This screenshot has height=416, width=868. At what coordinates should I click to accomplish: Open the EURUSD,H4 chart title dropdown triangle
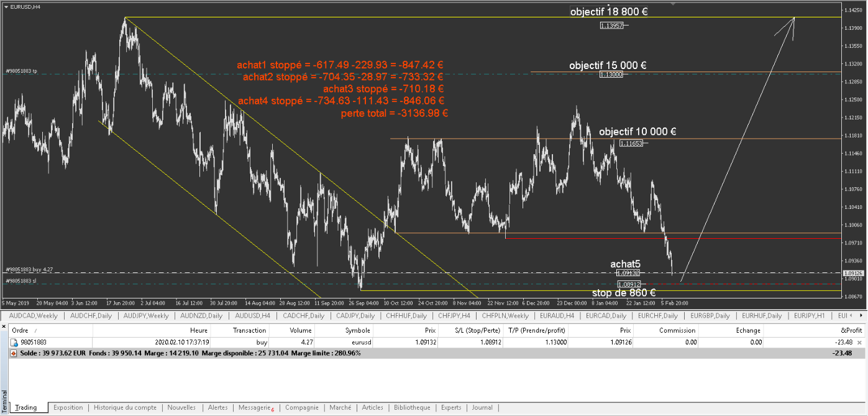coord(6,6)
